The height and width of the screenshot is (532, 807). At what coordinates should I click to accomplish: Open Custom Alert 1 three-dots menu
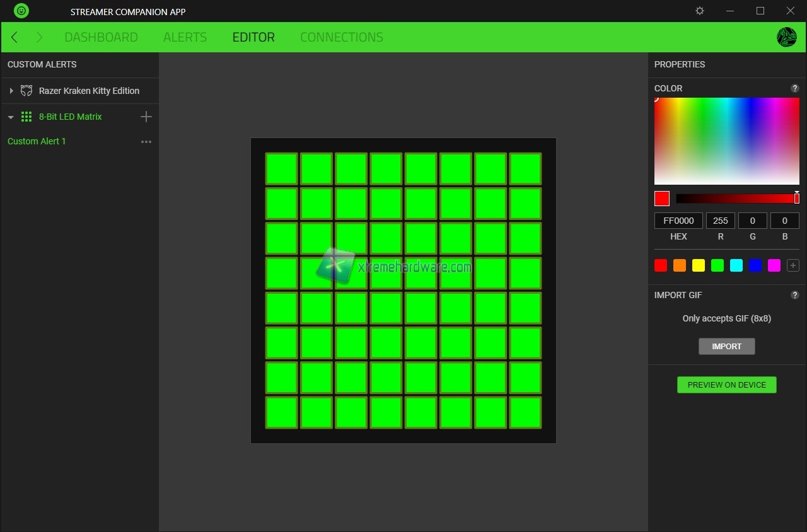pyautogui.click(x=146, y=142)
